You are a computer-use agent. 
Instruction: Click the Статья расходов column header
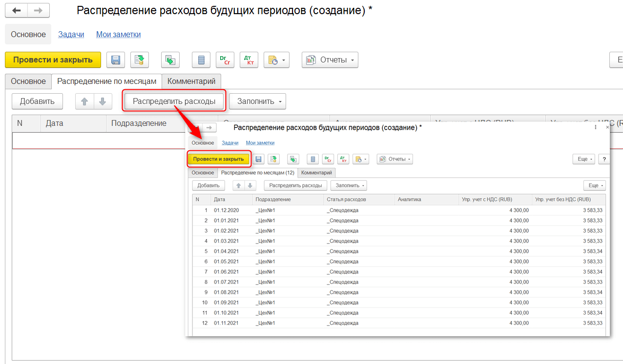[x=358, y=200]
